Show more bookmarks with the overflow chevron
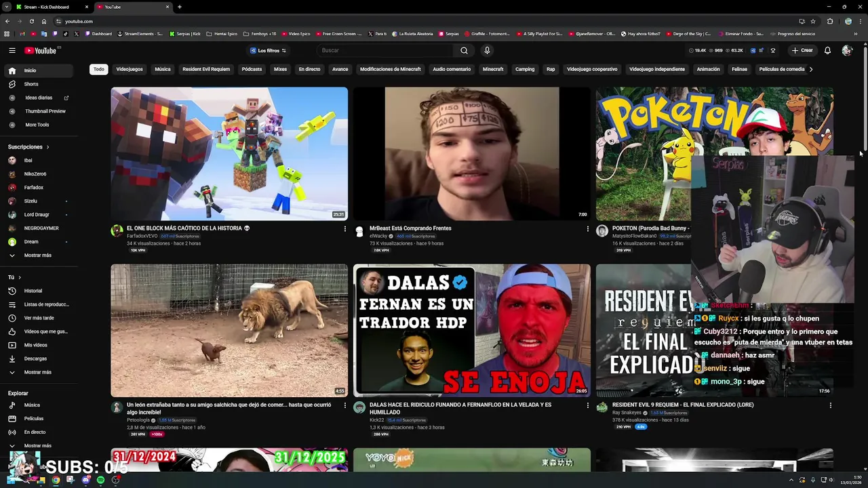Screen dimensions: 868x488 [x=856, y=33]
